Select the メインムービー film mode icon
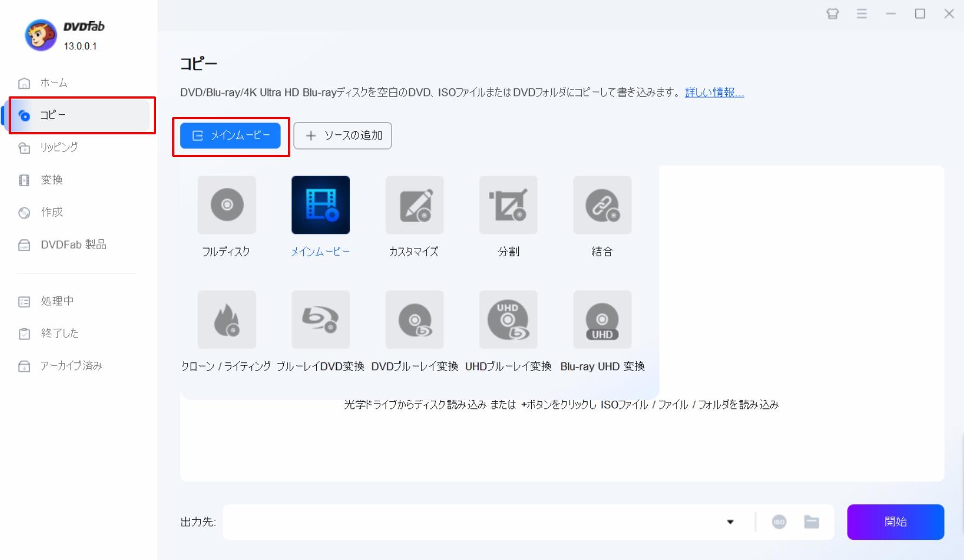 [321, 205]
